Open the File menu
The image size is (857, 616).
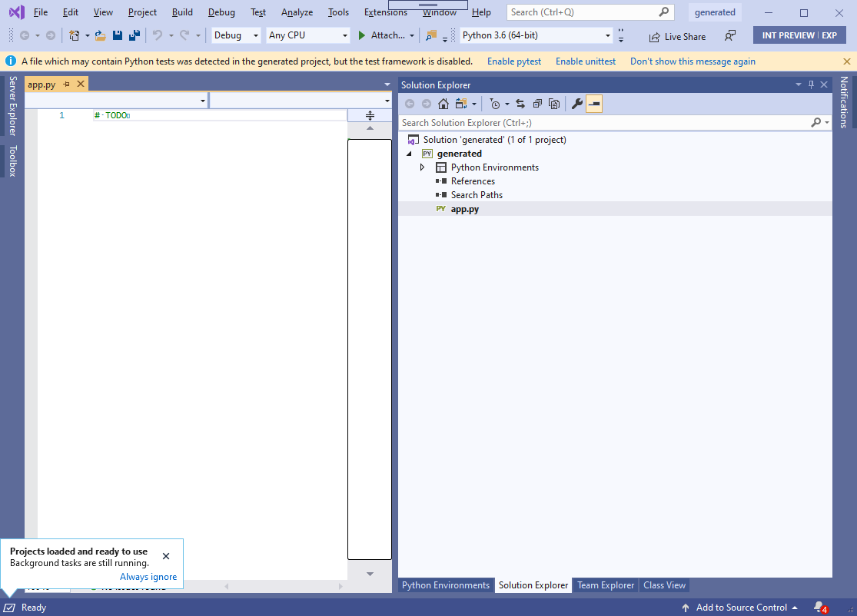41,12
